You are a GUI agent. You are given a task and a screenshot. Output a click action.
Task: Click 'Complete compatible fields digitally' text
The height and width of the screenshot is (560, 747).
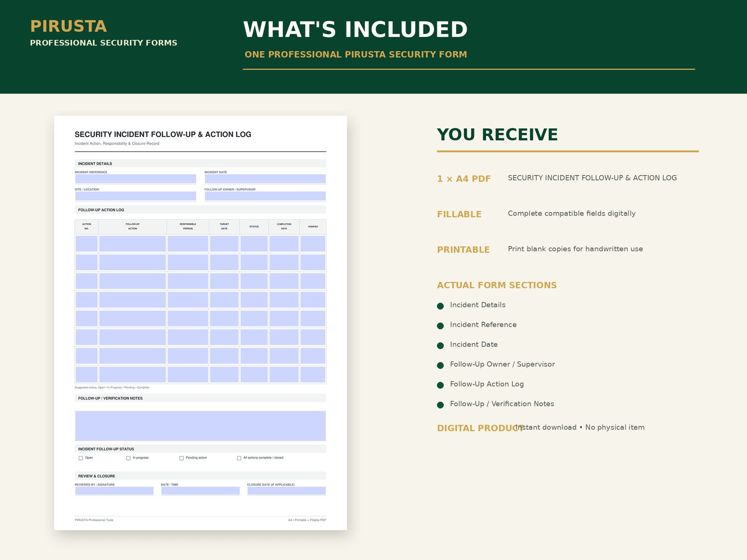point(572,214)
